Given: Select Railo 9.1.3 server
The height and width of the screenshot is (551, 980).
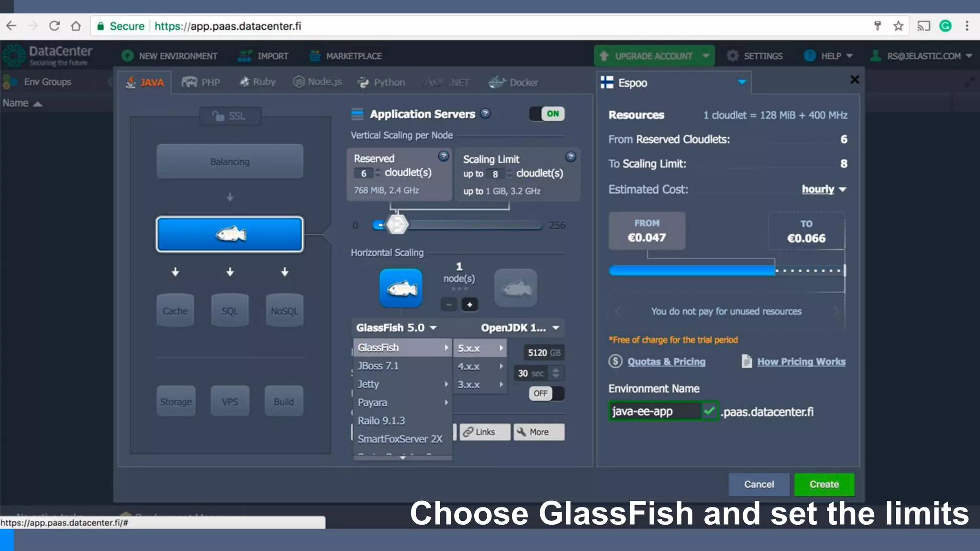Looking at the screenshot, I should (402, 420).
